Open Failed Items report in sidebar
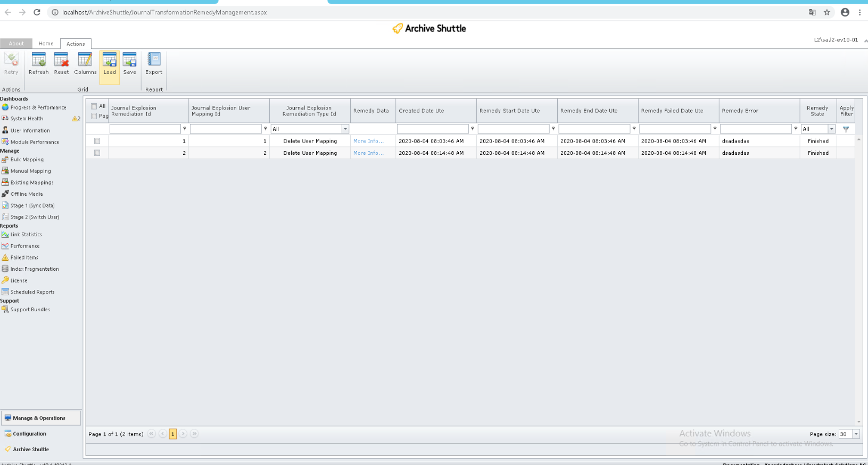Screen dimensions: 868x465 pos(24,258)
